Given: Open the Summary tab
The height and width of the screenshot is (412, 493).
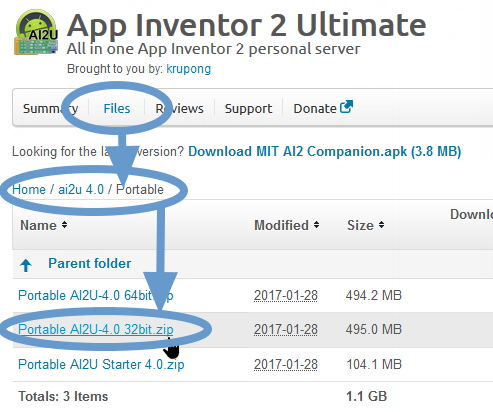Looking at the screenshot, I should (50, 109).
